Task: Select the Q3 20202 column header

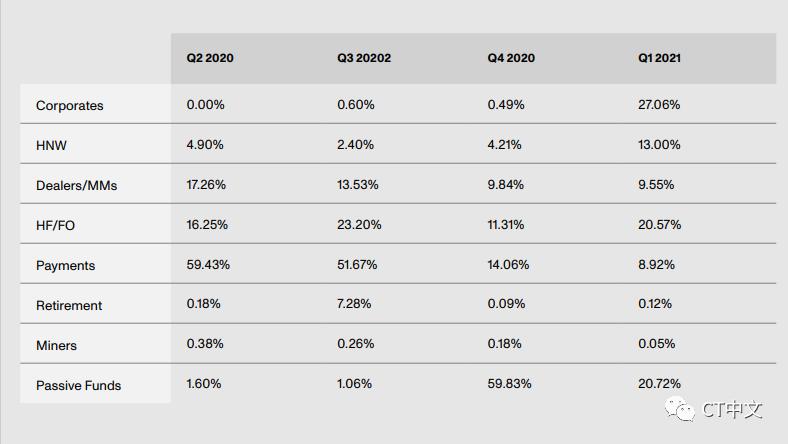Action: [364, 58]
